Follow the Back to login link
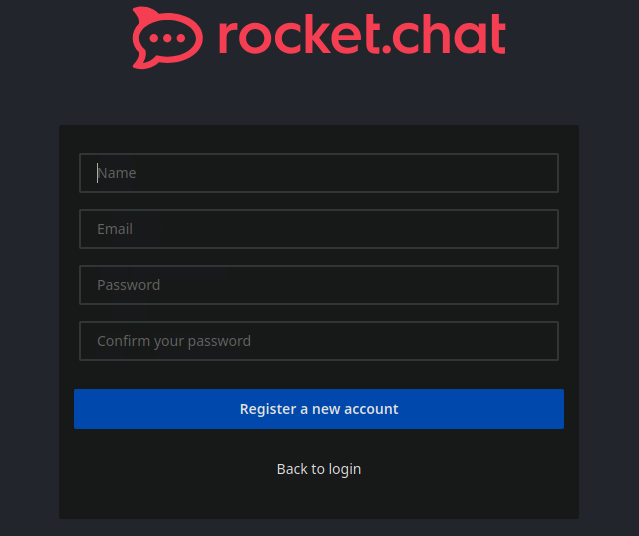639x536 pixels. coord(319,469)
